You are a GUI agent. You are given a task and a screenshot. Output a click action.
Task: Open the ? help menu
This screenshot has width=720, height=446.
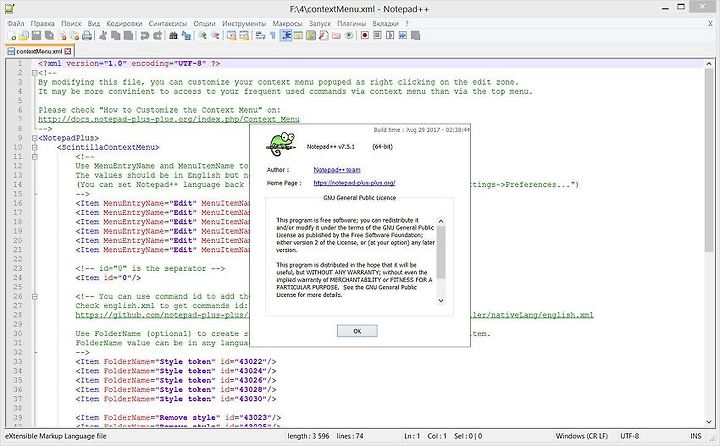(x=407, y=23)
